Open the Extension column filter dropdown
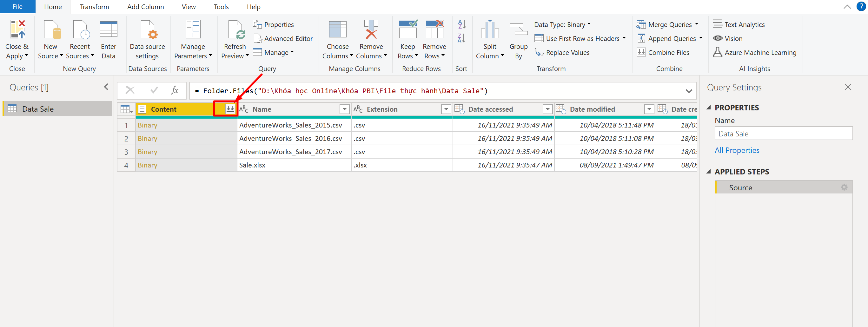Image resolution: width=868 pixels, height=327 pixels. pos(446,109)
